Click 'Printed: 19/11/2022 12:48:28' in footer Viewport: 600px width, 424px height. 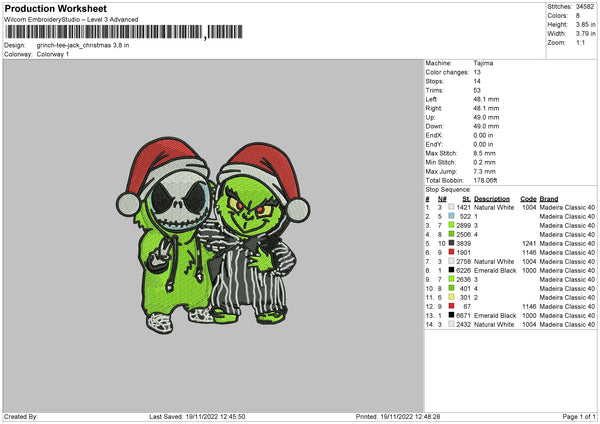click(398, 417)
